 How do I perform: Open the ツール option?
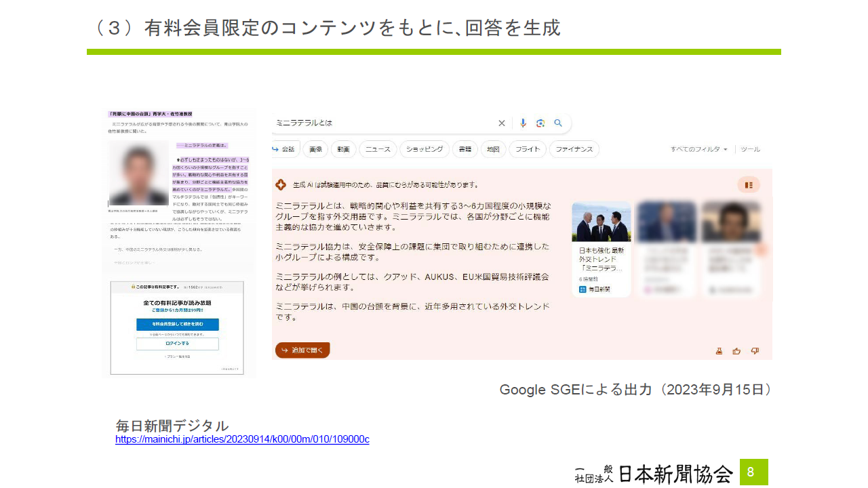(751, 149)
